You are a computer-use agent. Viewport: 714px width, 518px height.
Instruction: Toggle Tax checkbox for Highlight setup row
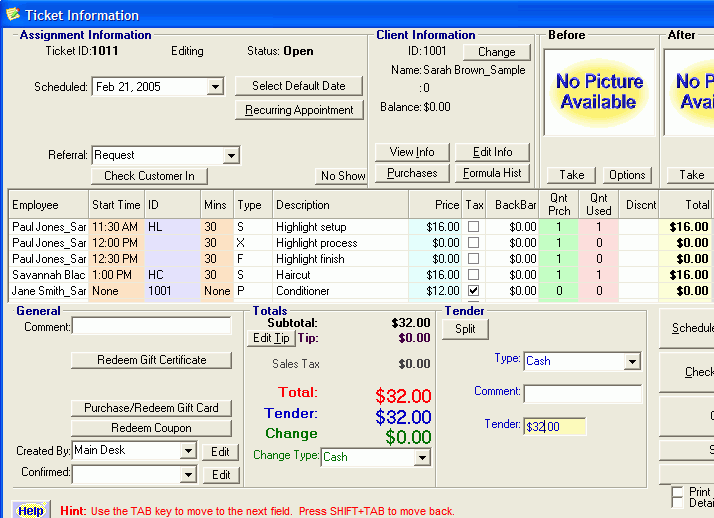pyautogui.click(x=474, y=227)
